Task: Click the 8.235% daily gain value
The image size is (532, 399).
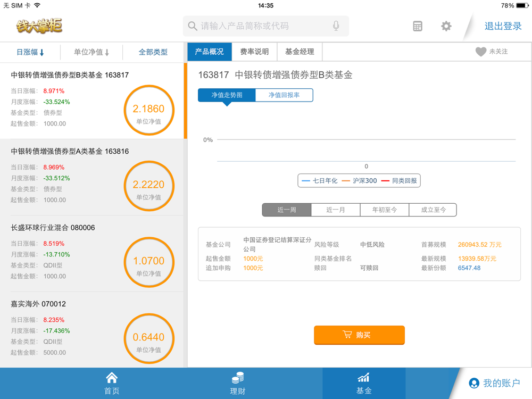Action: coord(54,320)
